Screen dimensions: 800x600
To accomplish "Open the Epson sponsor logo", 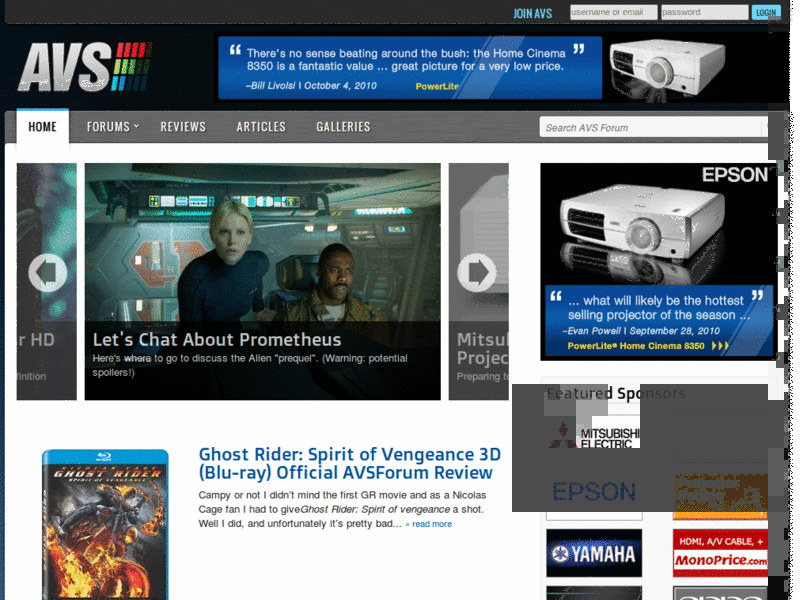I will coord(594,492).
